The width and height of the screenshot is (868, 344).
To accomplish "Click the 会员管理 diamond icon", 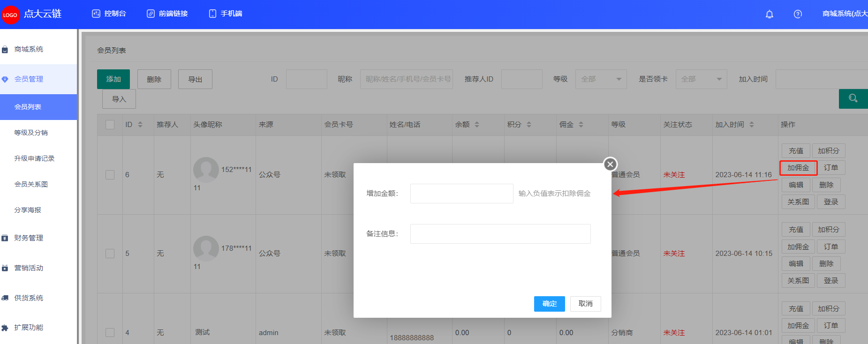I will pyautogui.click(x=5, y=80).
